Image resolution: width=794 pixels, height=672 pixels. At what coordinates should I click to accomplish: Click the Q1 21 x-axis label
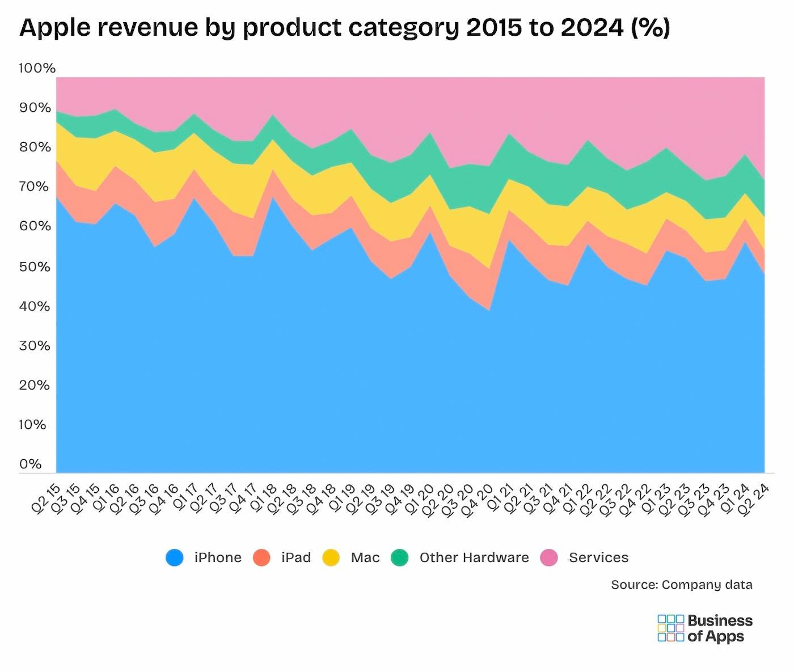coord(499,498)
